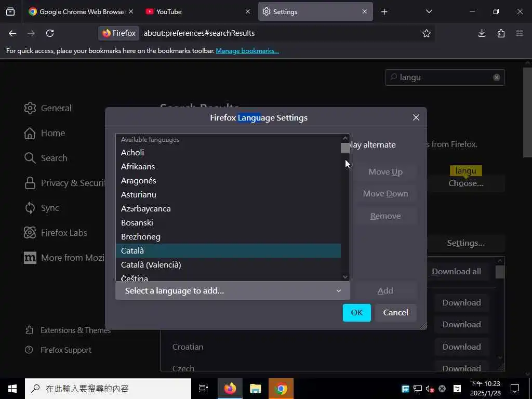Viewport: 532px width, 399px height.
Task: List all tabs with the chevron
Action: (x=429, y=11)
